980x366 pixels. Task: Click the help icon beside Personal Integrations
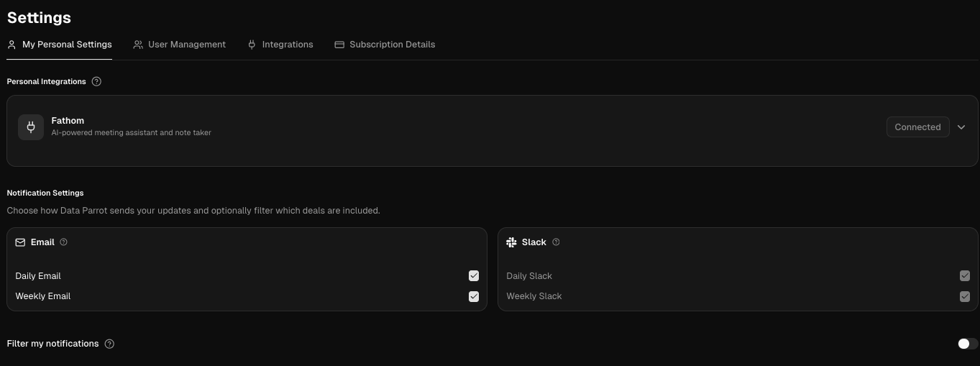(x=96, y=82)
